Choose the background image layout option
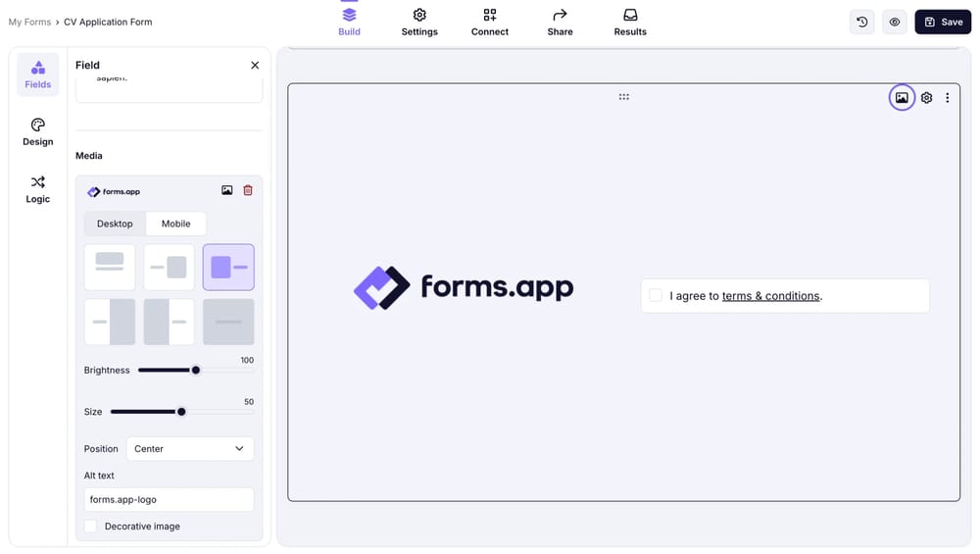The image size is (980, 554). point(228,322)
